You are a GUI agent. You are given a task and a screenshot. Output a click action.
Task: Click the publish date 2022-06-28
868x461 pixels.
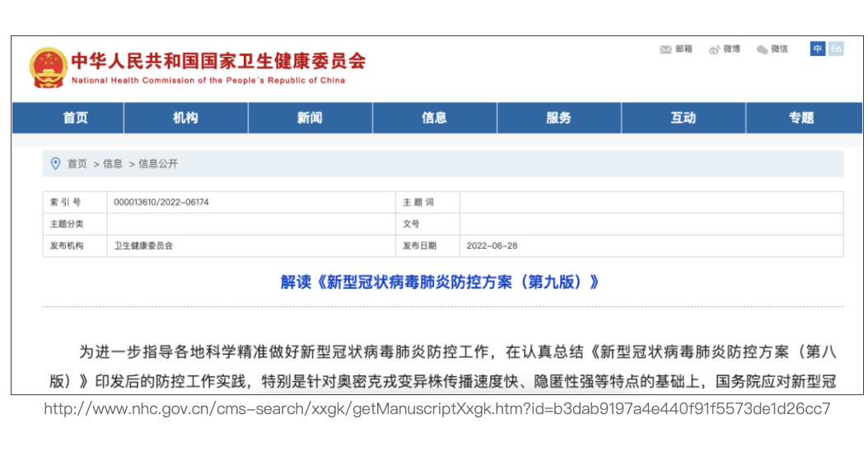point(492,245)
